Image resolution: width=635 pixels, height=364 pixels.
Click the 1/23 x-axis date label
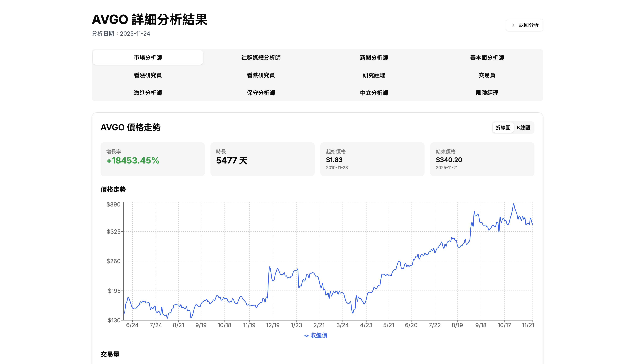tap(296, 325)
